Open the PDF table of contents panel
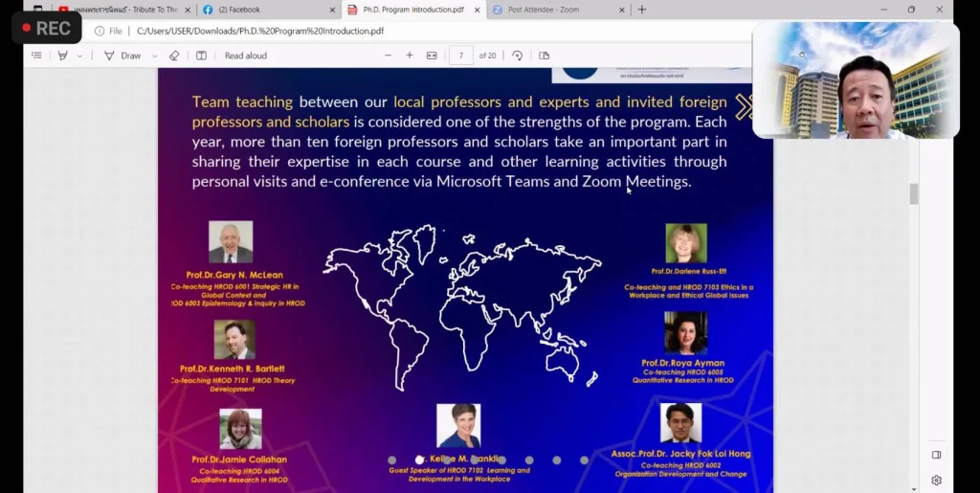Screen dimensions: 980x493 (36, 56)
